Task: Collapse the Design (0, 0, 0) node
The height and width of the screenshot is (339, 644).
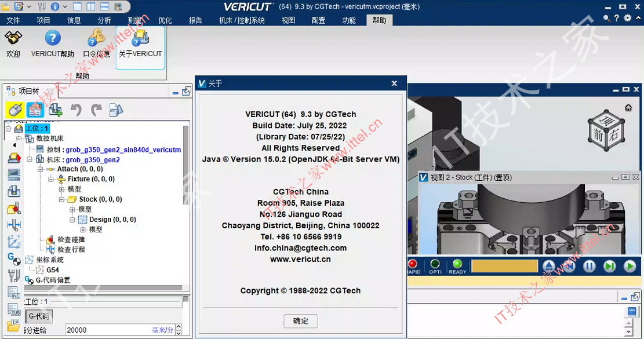Action: coord(72,220)
